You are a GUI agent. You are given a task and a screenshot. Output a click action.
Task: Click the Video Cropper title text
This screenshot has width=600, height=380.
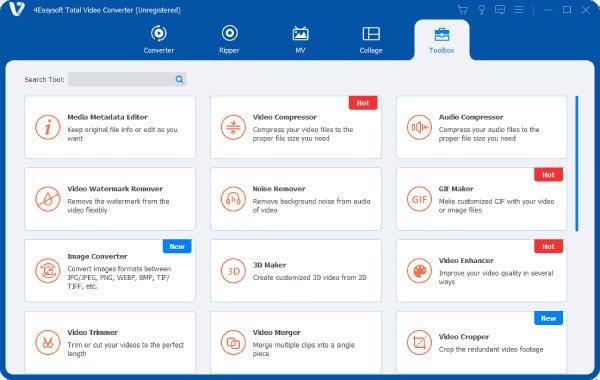(464, 337)
